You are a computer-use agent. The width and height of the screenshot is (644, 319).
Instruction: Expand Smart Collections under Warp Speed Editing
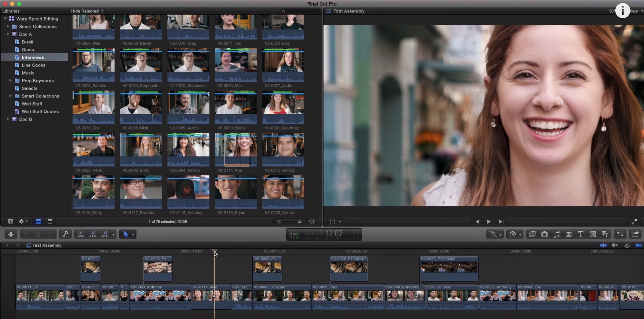pyautogui.click(x=8, y=26)
